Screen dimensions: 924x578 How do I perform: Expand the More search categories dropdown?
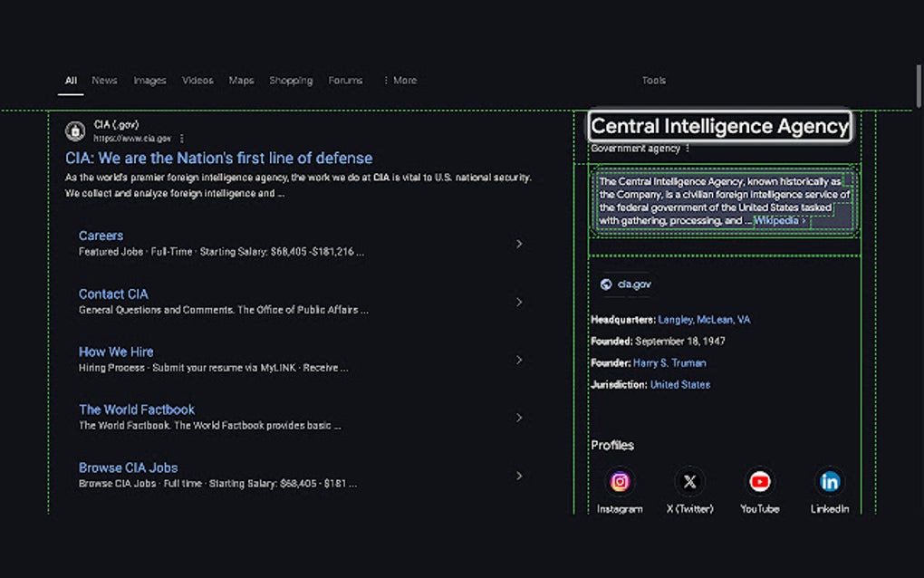(401, 80)
